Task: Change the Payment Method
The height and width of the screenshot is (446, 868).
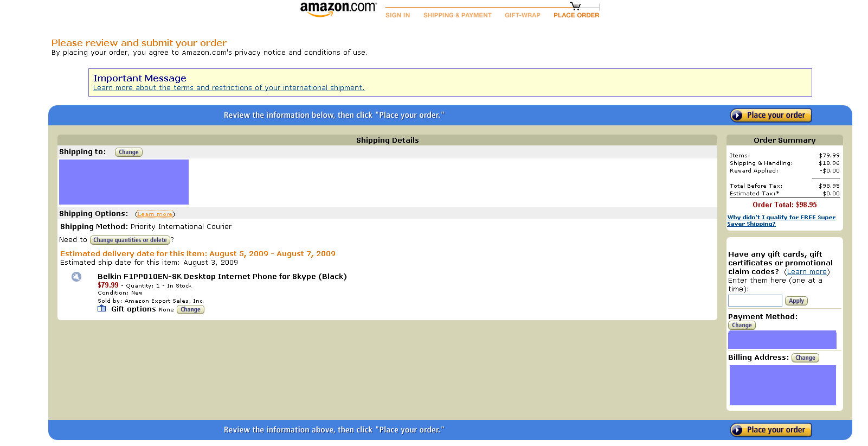Action: 742,325
